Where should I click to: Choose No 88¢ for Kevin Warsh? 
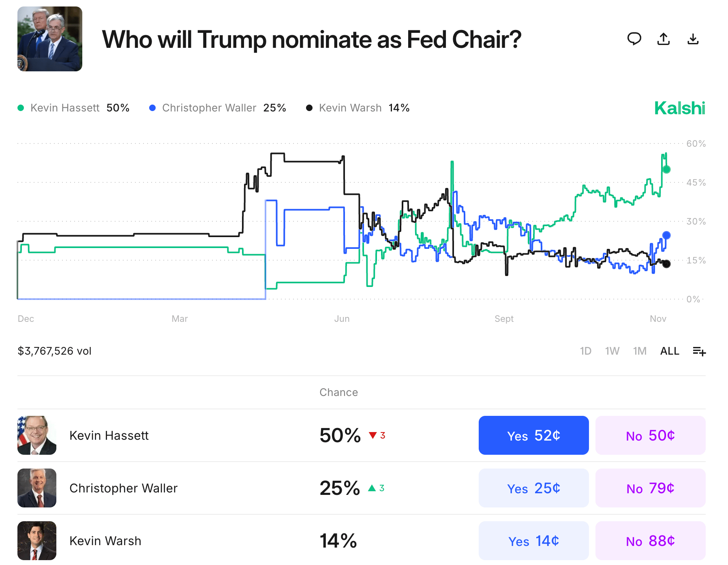pyautogui.click(x=650, y=541)
